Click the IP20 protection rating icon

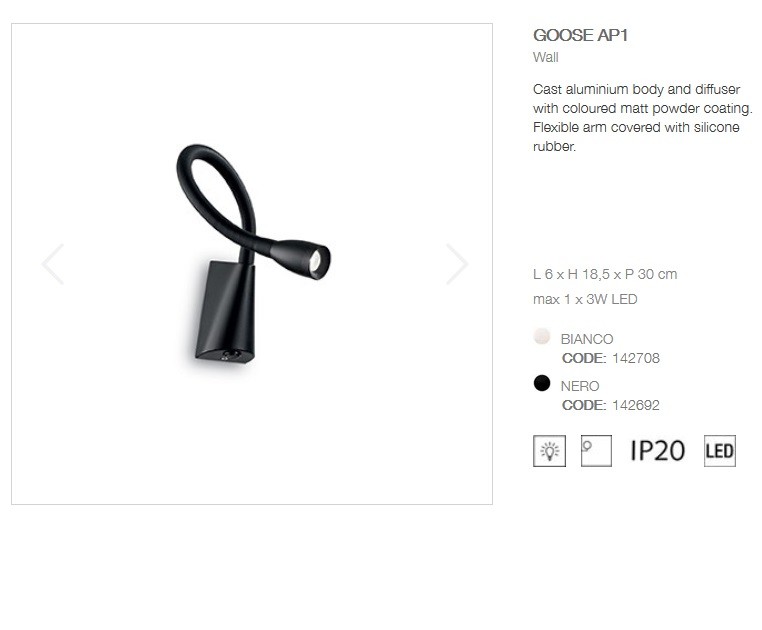[658, 451]
